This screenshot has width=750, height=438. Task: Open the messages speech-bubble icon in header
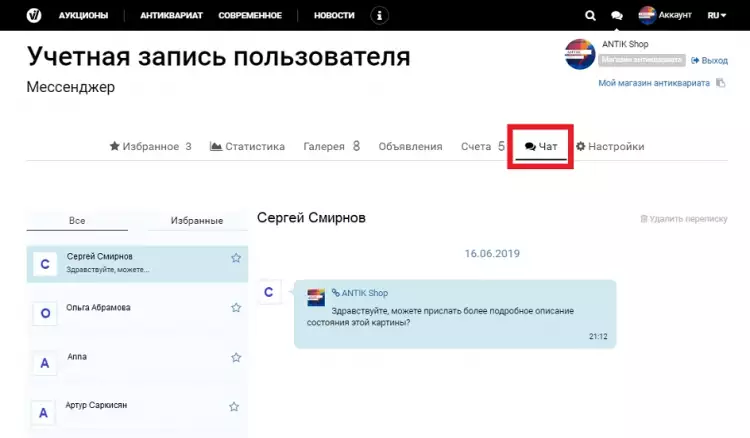[x=617, y=16]
